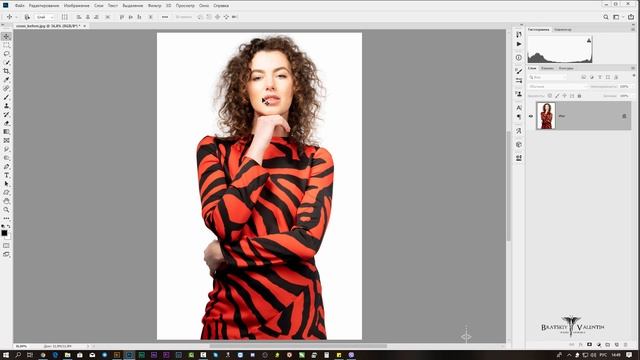
Task: Change screen mode icon in toolbar
Action: click(x=6, y=254)
